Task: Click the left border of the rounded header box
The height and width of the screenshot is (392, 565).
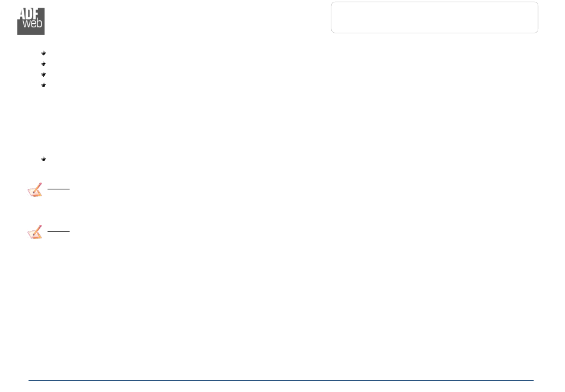Action: [x=331, y=17]
